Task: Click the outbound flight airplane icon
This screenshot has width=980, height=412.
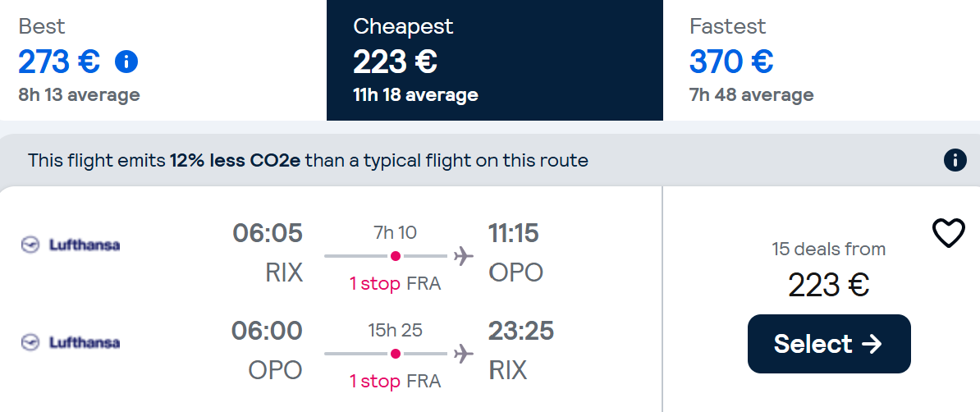Action: (x=463, y=256)
